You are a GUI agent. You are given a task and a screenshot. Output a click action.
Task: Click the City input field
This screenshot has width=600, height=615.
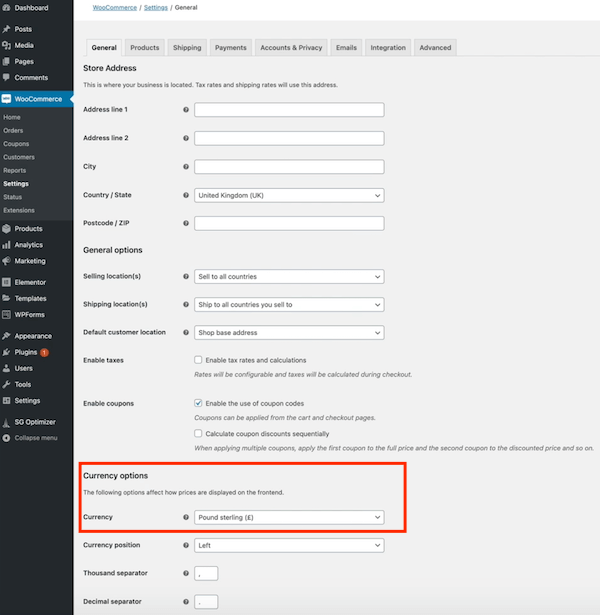point(289,167)
